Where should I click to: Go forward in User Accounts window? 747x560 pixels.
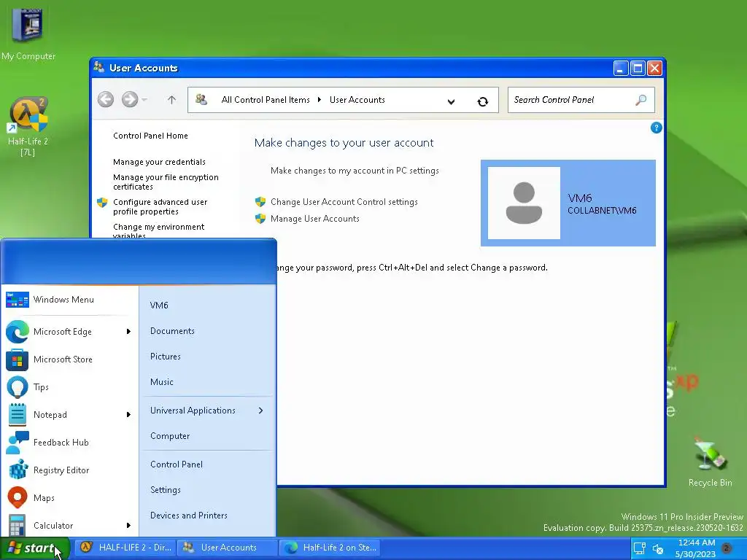pos(130,99)
